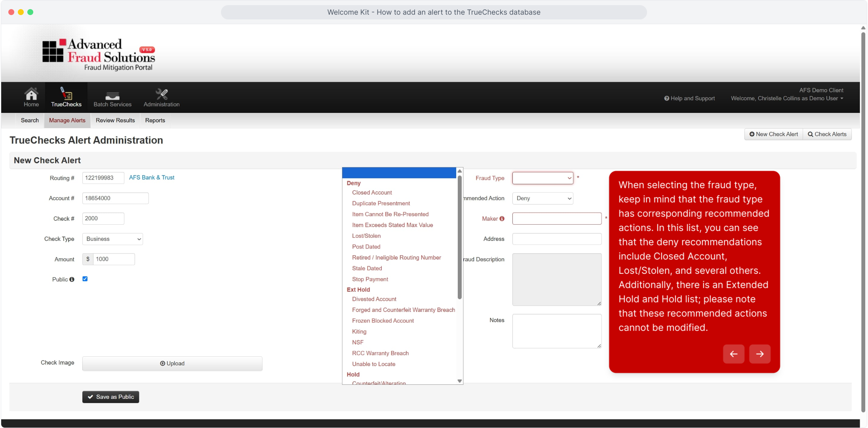Click the Welcome Kit title bar field
The image size is (868, 428).
pos(434,12)
